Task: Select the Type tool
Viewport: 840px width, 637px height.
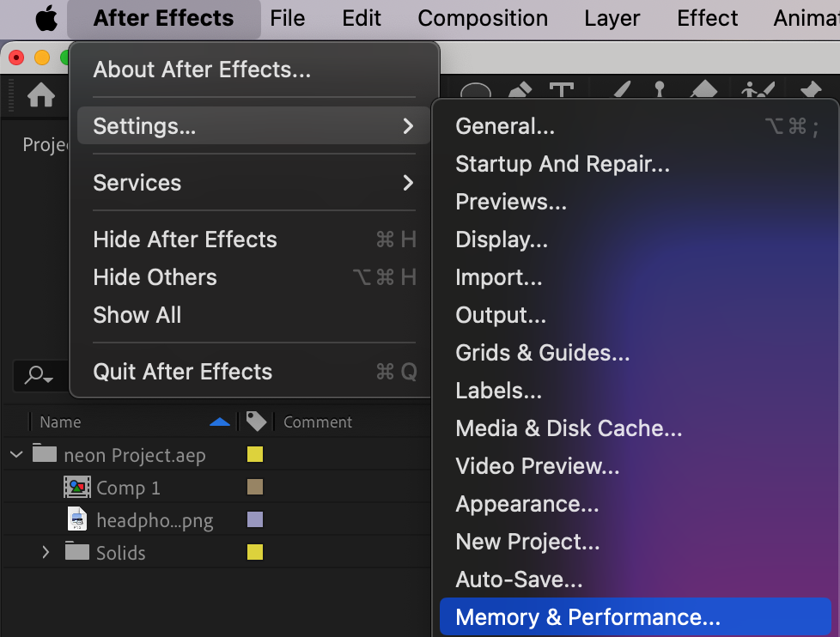Action: (x=562, y=89)
